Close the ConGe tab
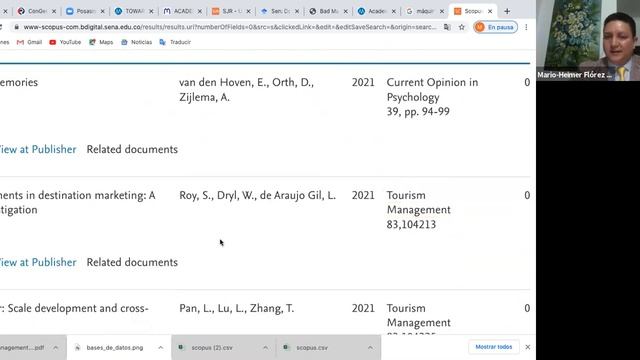 54,11
